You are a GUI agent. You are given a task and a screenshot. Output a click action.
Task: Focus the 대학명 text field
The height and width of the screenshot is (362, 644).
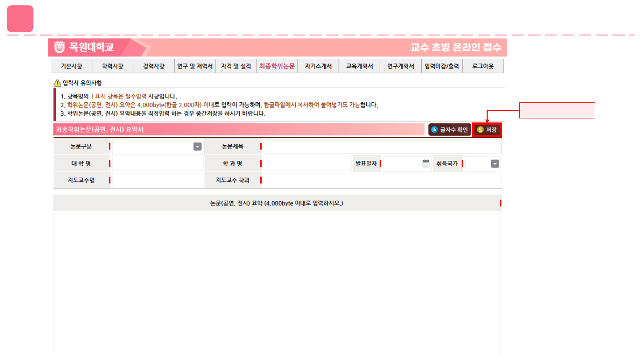157,164
